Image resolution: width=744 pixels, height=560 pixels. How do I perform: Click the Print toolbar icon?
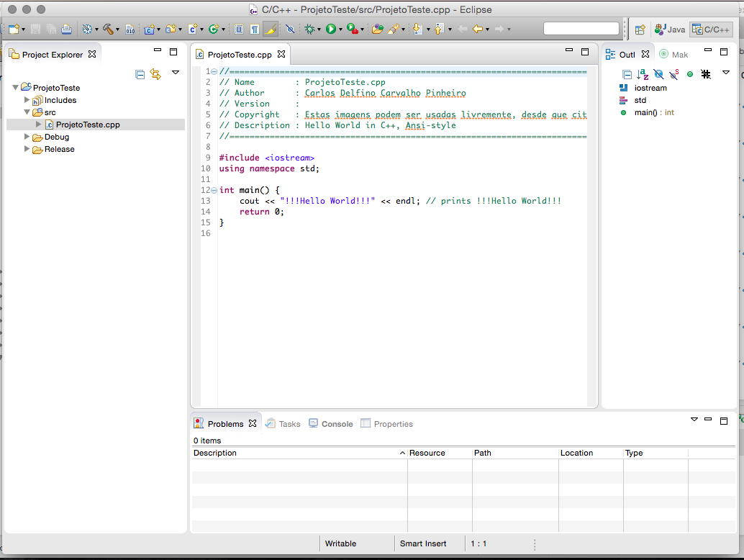(66, 30)
